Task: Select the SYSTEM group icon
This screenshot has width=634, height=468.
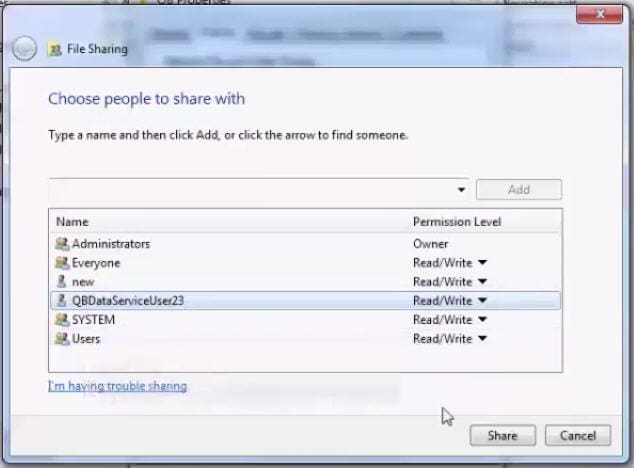Action: coord(62,320)
